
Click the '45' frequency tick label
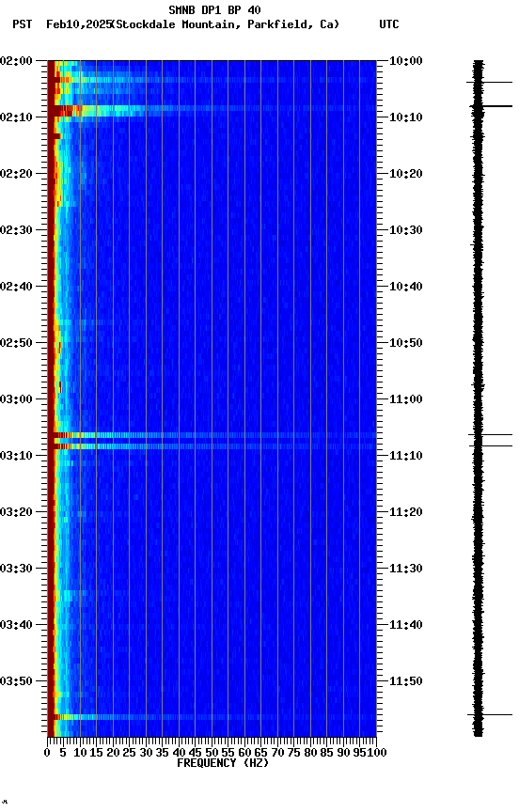click(x=196, y=753)
